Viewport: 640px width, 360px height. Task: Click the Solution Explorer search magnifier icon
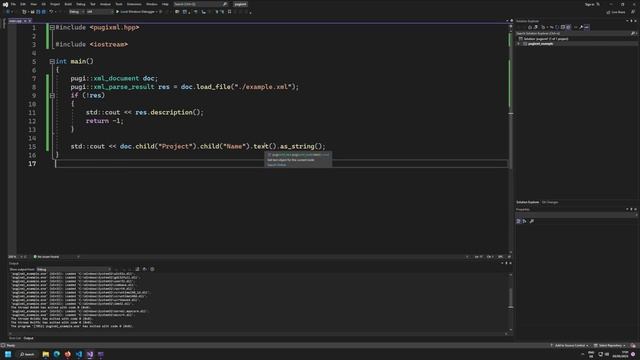(x=633, y=33)
